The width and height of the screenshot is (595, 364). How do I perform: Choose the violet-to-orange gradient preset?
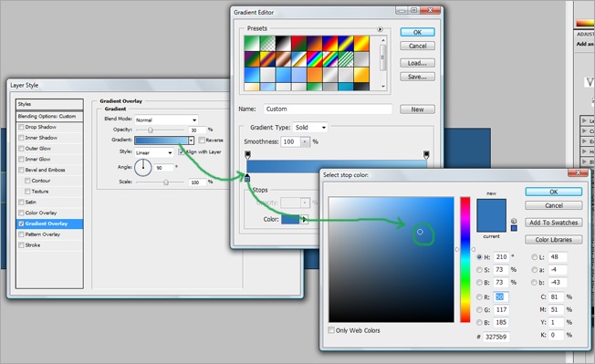click(315, 44)
